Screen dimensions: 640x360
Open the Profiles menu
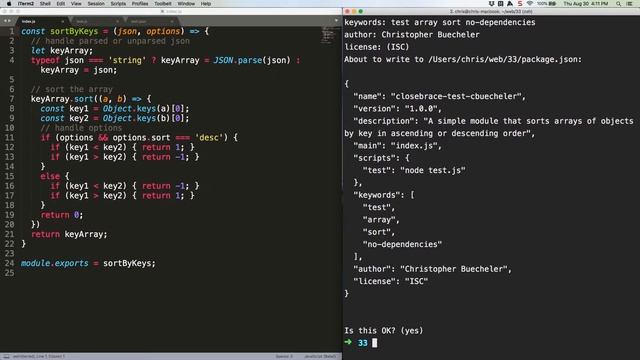click(x=140, y=4)
